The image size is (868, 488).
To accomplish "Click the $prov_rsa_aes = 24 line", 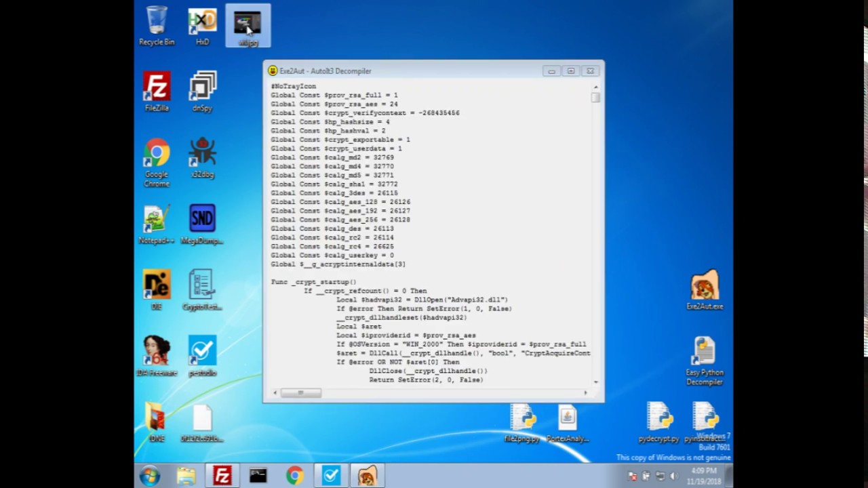I will coord(334,104).
